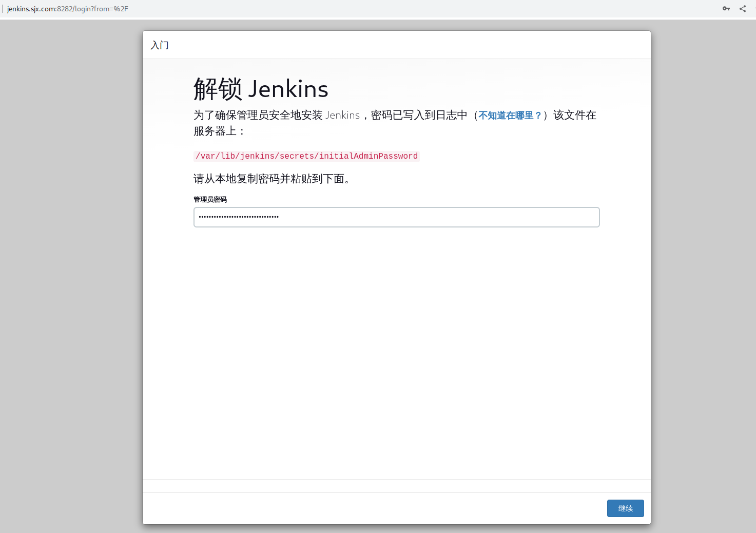Focus the admin password input box
This screenshot has width=756, height=533.
(x=396, y=217)
